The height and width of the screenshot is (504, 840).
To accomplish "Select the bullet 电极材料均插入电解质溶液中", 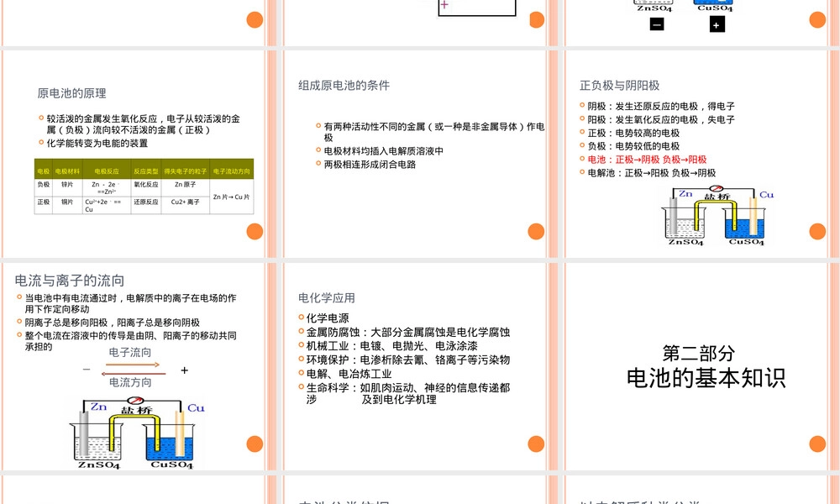I will point(384,151).
